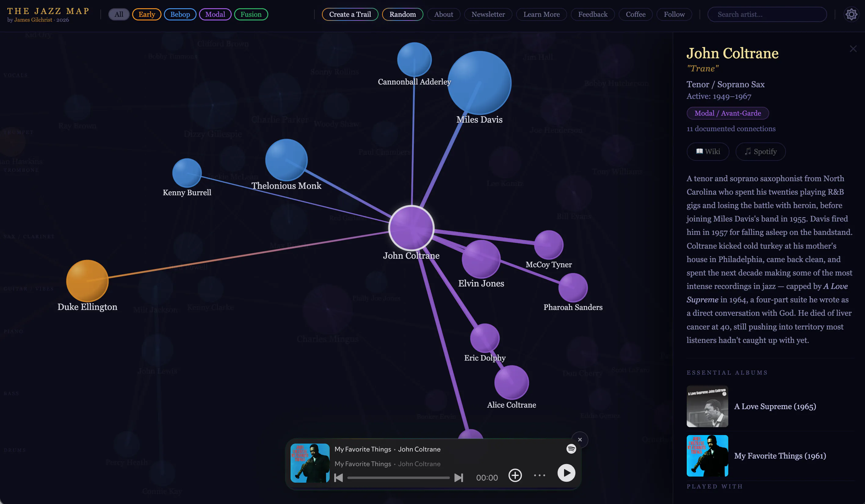Select the Kenny Burrell node
Image resolution: width=865 pixels, height=504 pixels.
(187, 173)
